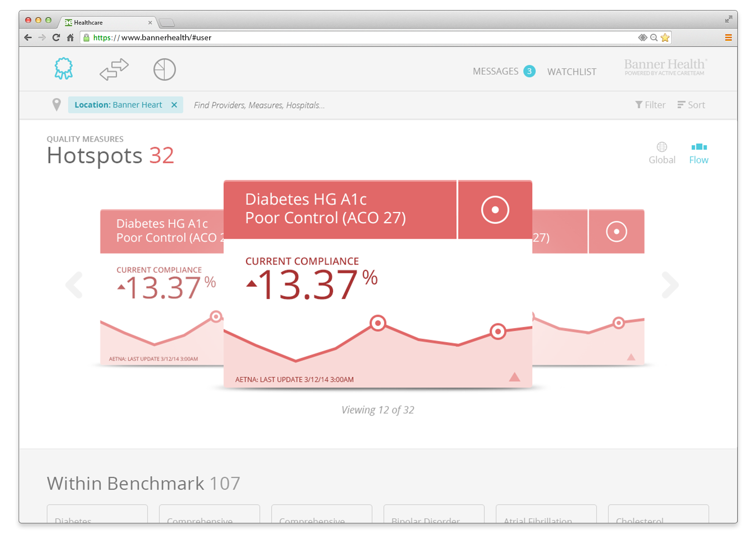Click left card 'AETNA: LAST UPDATE' text
This screenshot has height=539, width=756.
(x=153, y=359)
